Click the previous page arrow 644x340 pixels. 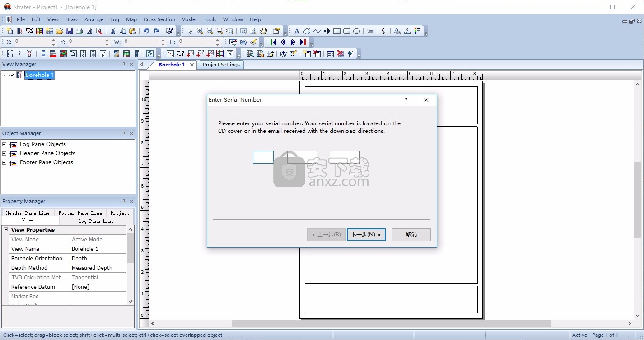tap(283, 42)
